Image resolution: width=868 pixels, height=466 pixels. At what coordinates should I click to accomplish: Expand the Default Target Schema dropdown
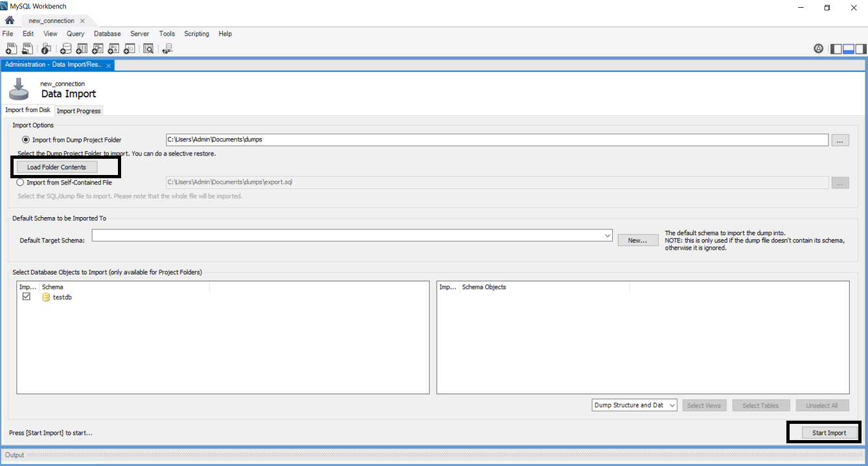(x=608, y=235)
